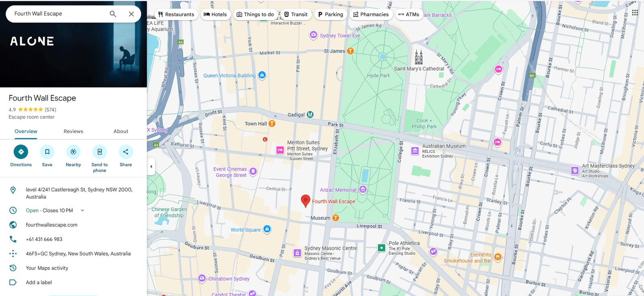Viewport: 644px width, 296px height.
Task: Click the red Fourth Wall Escape pin
Action: coord(305,200)
